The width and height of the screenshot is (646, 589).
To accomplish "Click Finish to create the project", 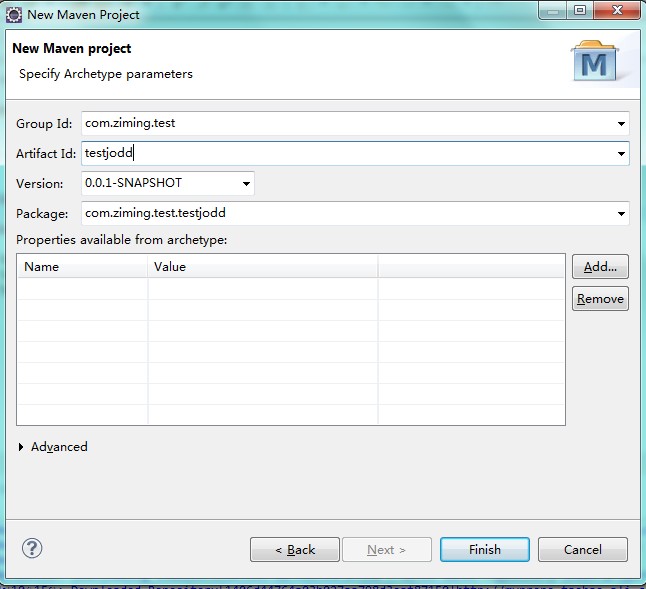I will click(484, 549).
